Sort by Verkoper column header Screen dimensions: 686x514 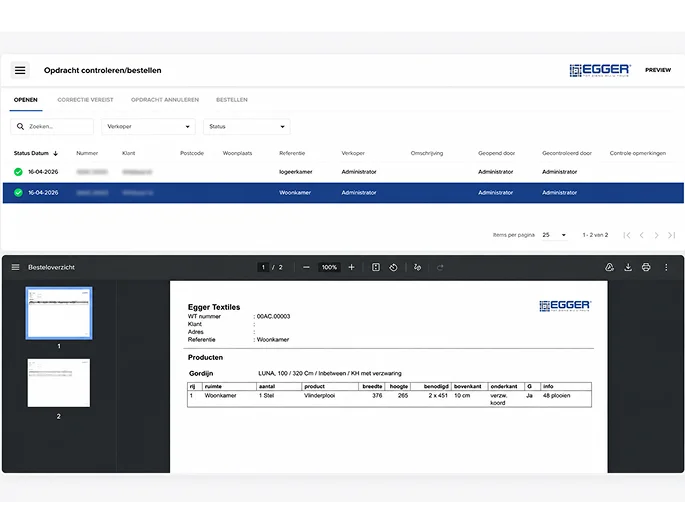point(353,154)
